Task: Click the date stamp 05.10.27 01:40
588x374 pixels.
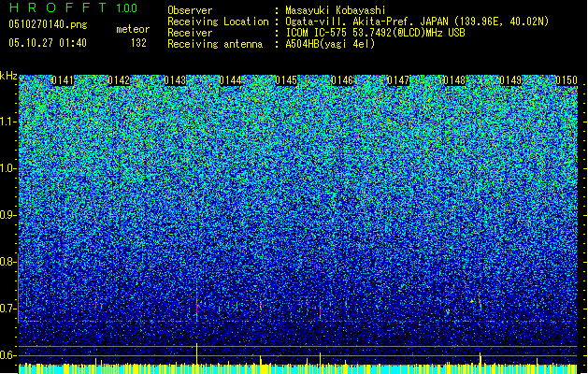Action: [x=48, y=43]
